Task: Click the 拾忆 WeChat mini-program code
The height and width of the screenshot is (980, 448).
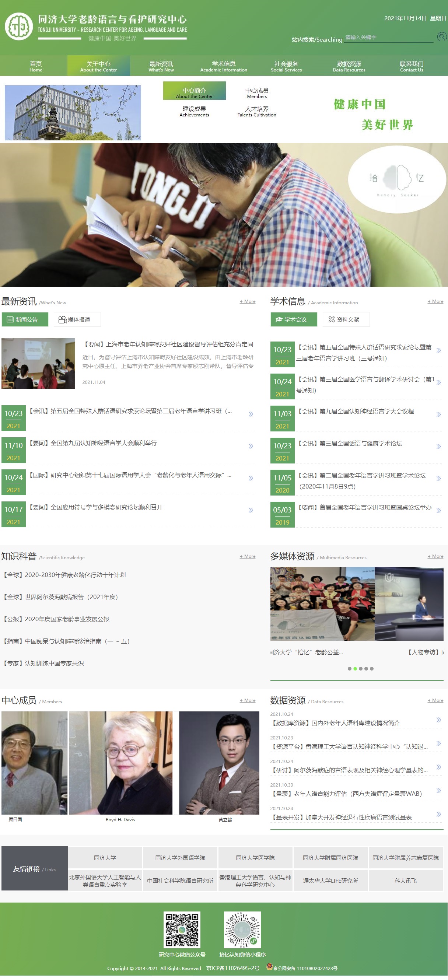Action: click(242, 929)
